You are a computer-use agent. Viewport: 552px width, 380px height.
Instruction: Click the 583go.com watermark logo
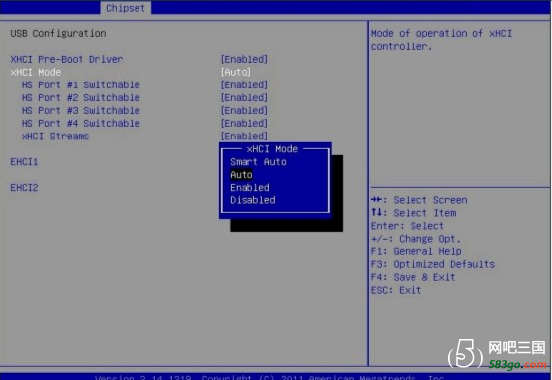point(497,354)
